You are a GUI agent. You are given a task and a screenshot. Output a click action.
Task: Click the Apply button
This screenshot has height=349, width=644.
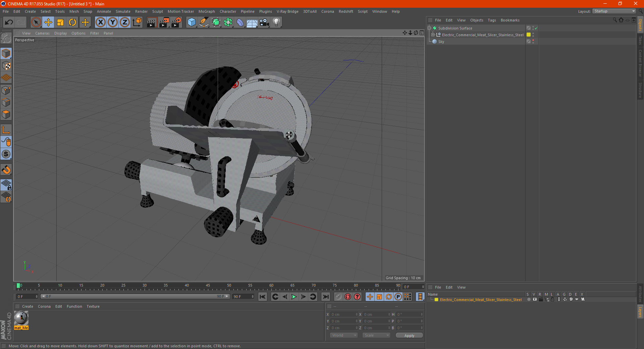[x=409, y=336]
